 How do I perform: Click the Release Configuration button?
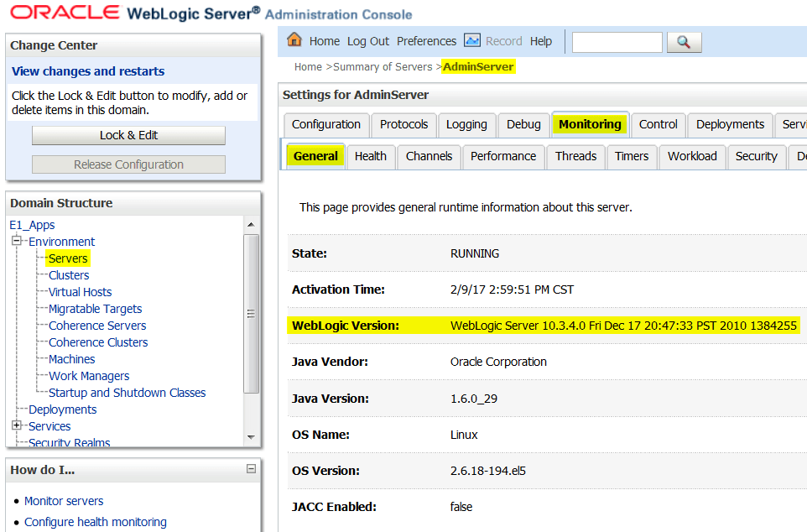point(128,164)
